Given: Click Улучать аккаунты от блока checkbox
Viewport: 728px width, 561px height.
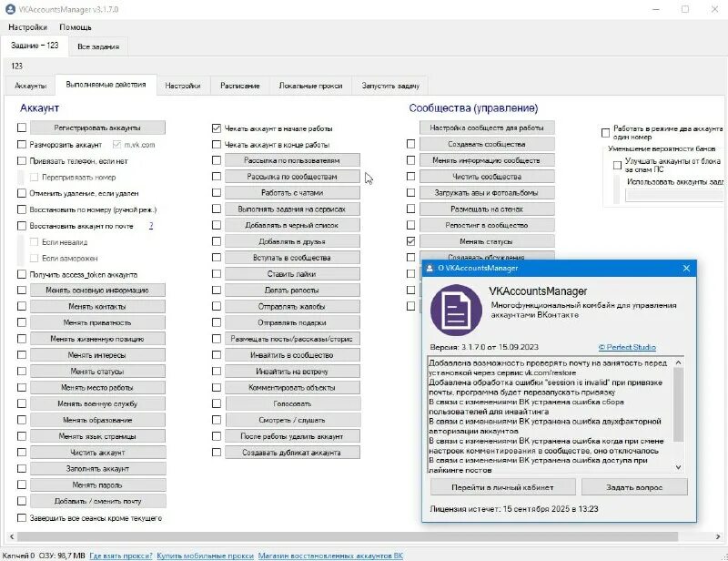Looking at the screenshot, I should (x=618, y=165).
